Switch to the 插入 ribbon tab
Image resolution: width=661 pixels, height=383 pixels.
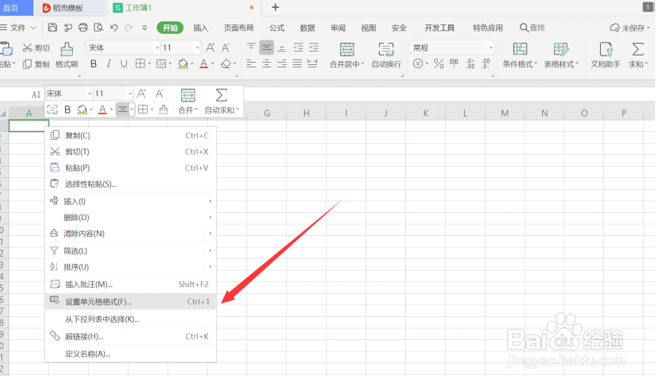click(x=201, y=28)
